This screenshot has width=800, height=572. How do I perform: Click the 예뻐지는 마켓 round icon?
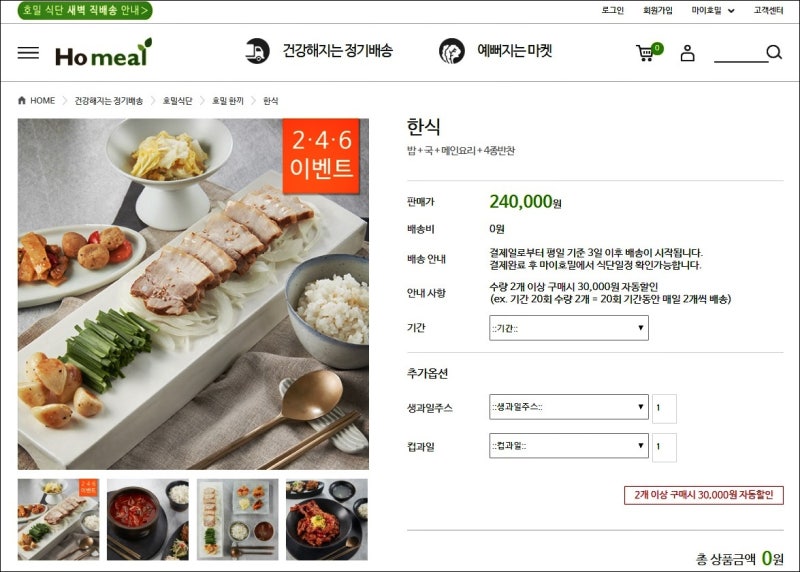pos(452,51)
